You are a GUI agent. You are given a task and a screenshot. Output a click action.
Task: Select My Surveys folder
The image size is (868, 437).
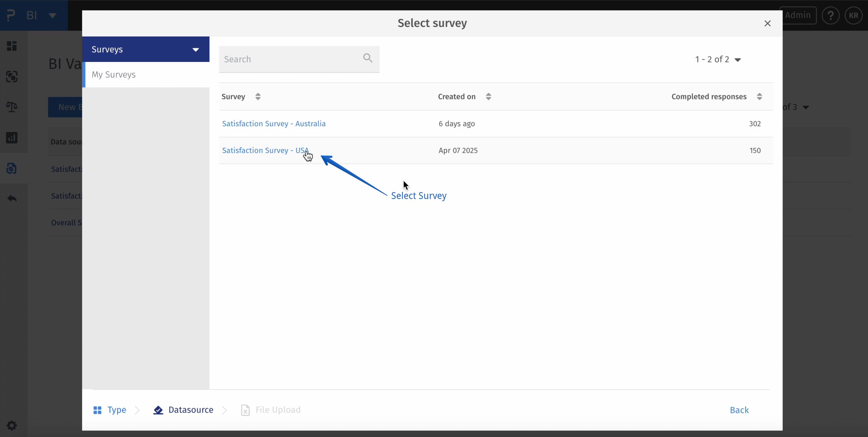click(114, 75)
